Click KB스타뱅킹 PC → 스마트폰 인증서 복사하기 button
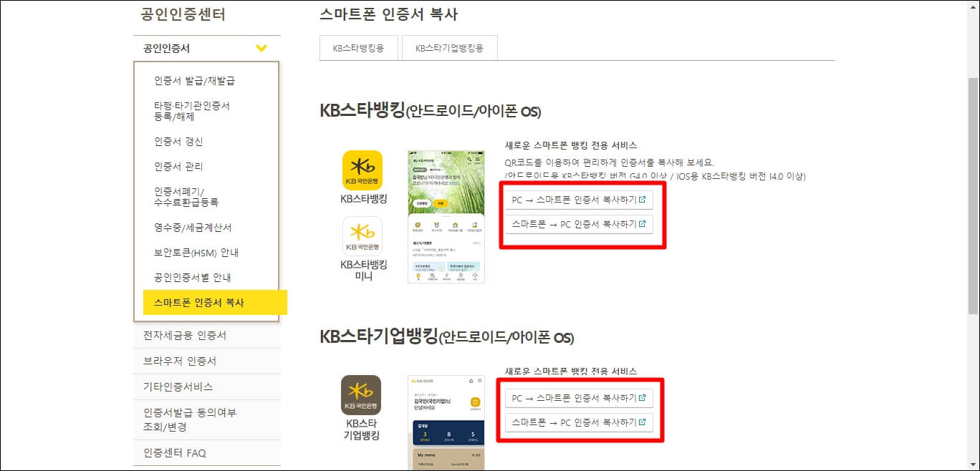The width and height of the screenshot is (980, 471). pyautogui.click(x=579, y=200)
